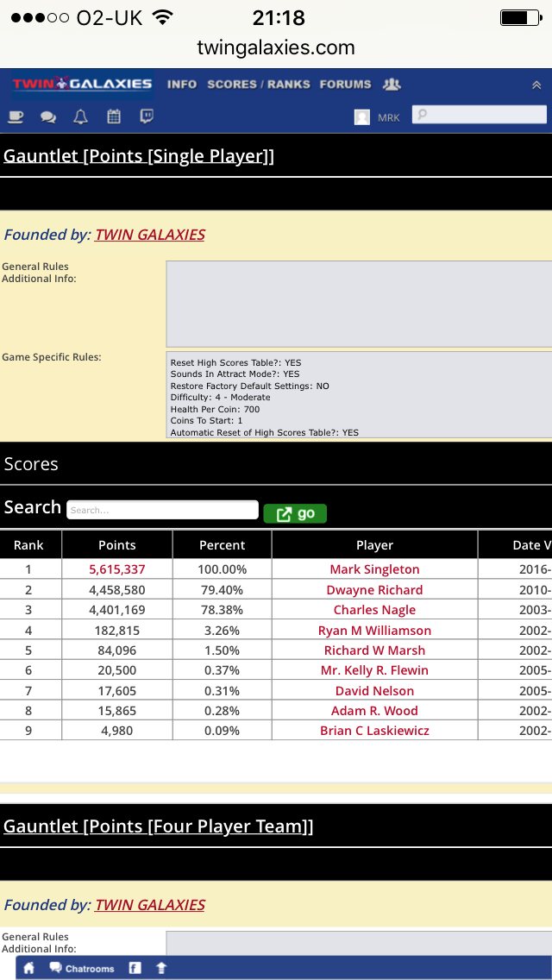Image resolution: width=552 pixels, height=980 pixels.
Task: Open the MRK profile name
Action: click(x=389, y=117)
